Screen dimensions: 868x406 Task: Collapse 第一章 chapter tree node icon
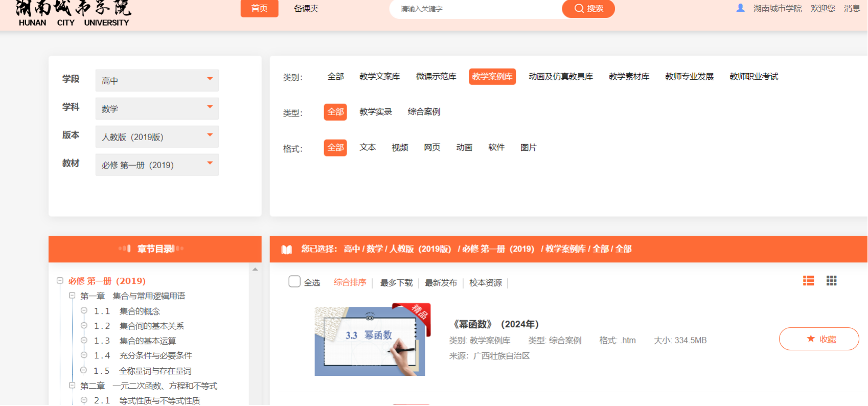pyautogui.click(x=72, y=296)
